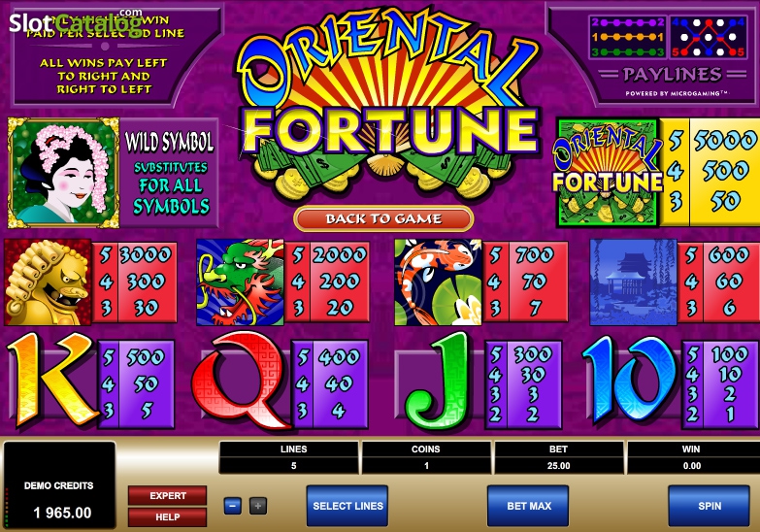Click the straight paylines 1-2-3 diagram

click(628, 37)
